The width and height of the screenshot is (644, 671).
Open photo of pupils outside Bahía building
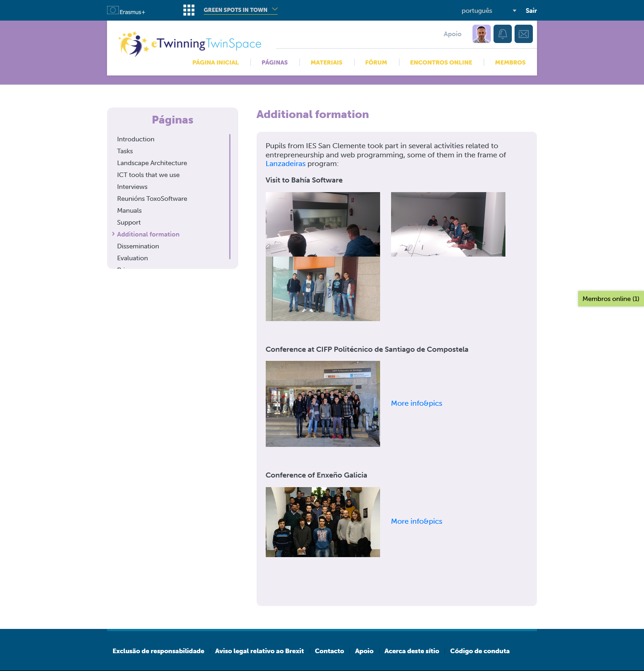323,289
